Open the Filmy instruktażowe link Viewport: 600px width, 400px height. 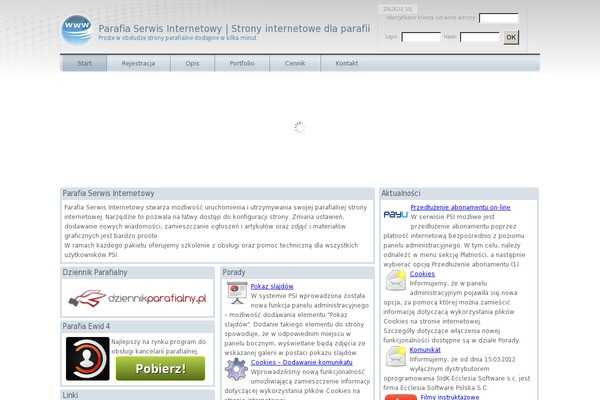point(450,397)
